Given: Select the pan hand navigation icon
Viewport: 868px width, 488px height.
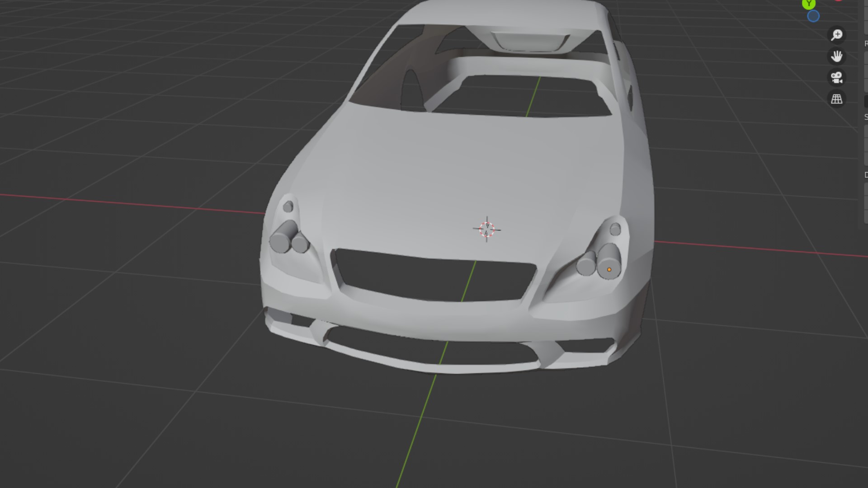Looking at the screenshot, I should 836,56.
